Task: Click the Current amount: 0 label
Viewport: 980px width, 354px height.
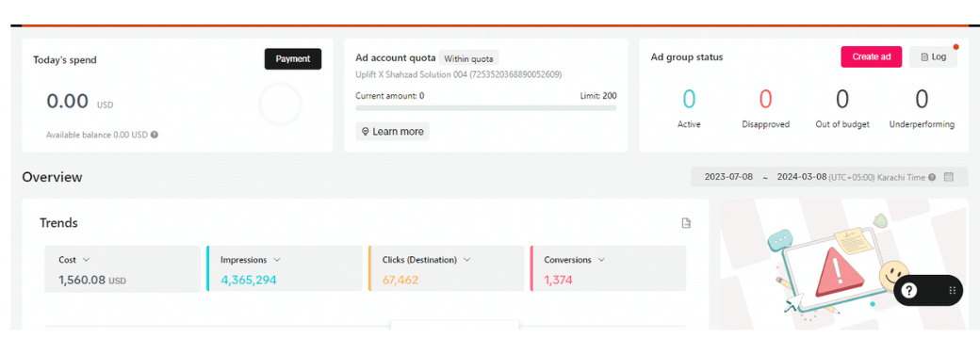Action: [390, 95]
